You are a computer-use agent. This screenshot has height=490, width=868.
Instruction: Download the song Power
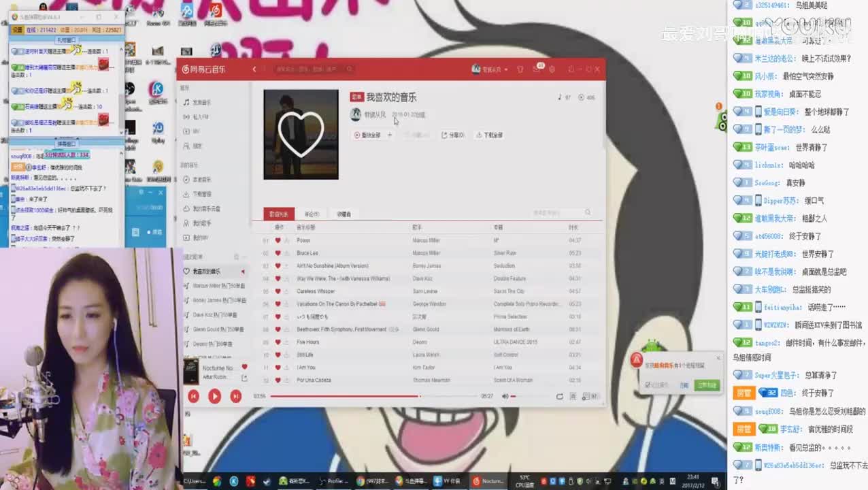(x=286, y=240)
